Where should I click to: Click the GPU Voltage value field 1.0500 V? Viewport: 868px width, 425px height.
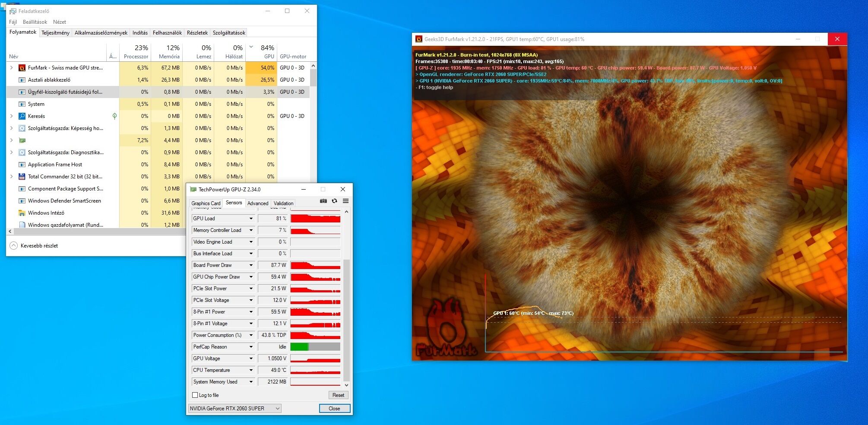coord(273,358)
